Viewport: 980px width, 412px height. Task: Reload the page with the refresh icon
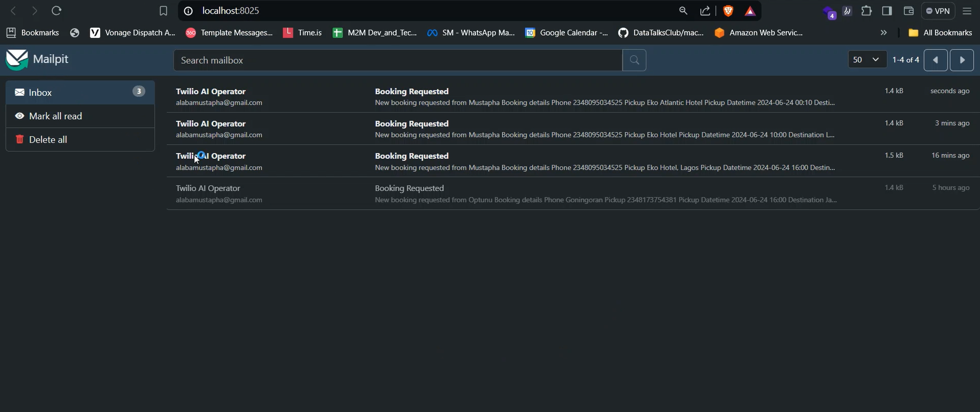click(56, 11)
